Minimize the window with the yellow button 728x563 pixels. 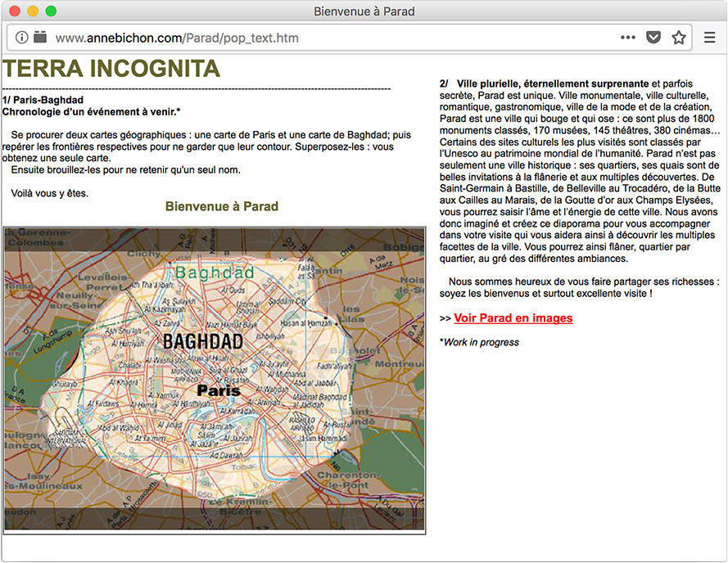click(33, 11)
